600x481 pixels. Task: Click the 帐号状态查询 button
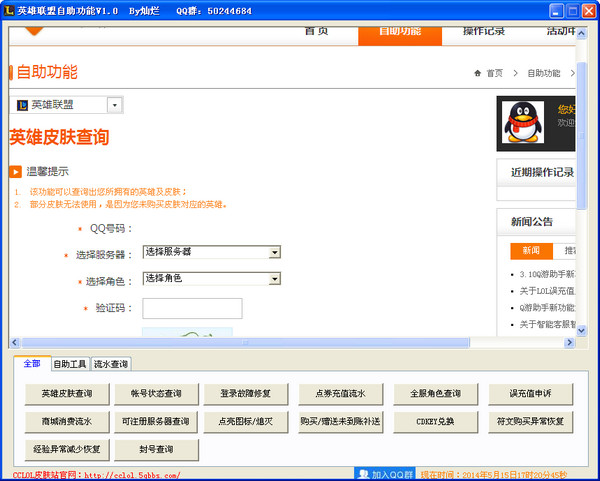pos(156,394)
